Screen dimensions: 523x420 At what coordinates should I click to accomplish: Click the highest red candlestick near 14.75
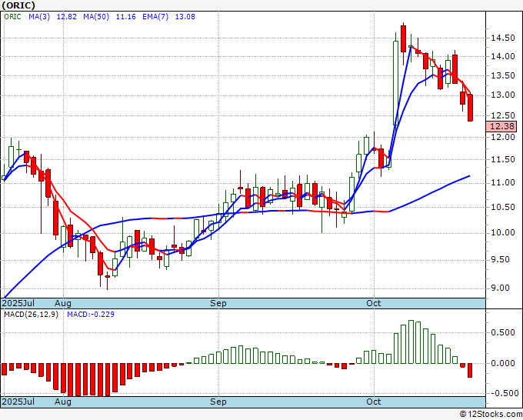click(x=403, y=38)
